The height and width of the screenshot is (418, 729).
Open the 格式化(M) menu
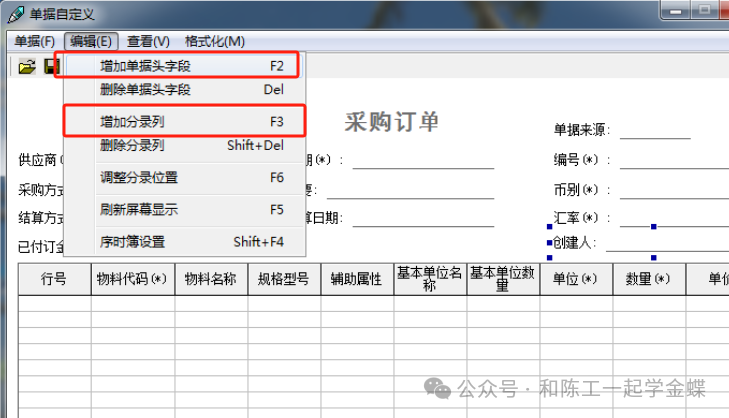pos(215,41)
